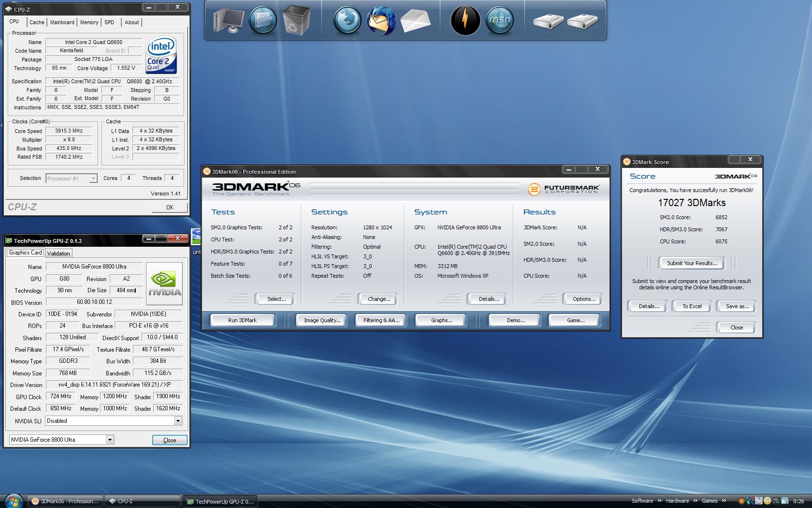
Task: Switch to the Memory tab in CPU-Z
Action: (x=89, y=22)
